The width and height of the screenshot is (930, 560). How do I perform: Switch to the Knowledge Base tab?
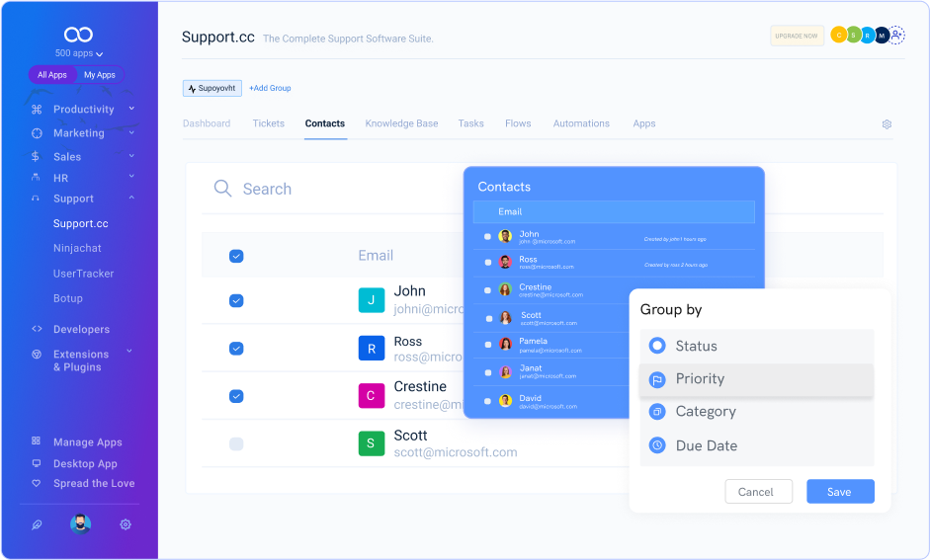tap(401, 123)
